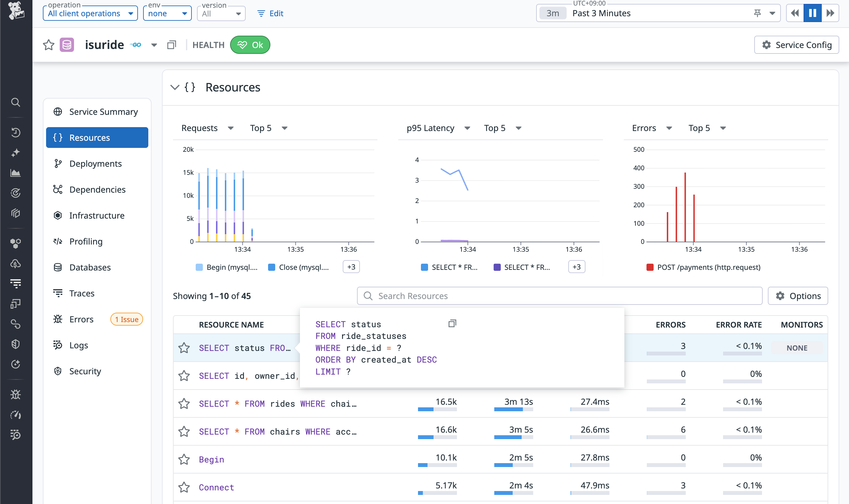Copy the SQL query from tooltip
This screenshot has width=849, height=504.
pyautogui.click(x=452, y=323)
